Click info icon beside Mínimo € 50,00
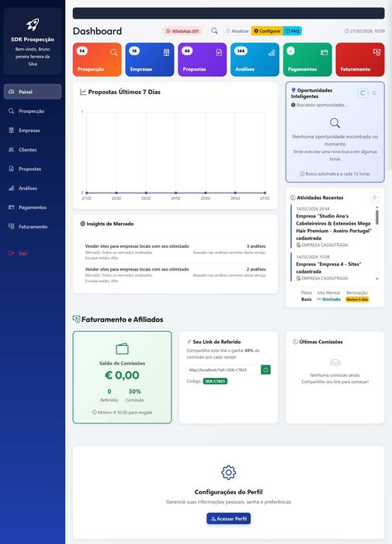 click(x=94, y=412)
